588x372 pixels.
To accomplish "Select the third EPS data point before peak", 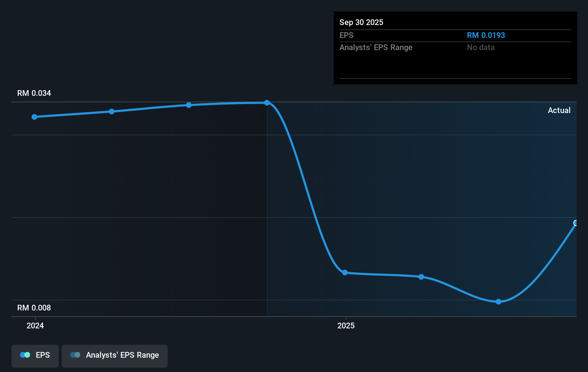I will tap(189, 105).
